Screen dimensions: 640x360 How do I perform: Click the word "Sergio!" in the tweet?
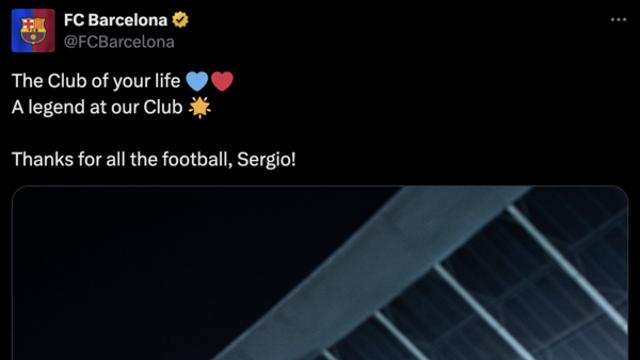[267, 160]
